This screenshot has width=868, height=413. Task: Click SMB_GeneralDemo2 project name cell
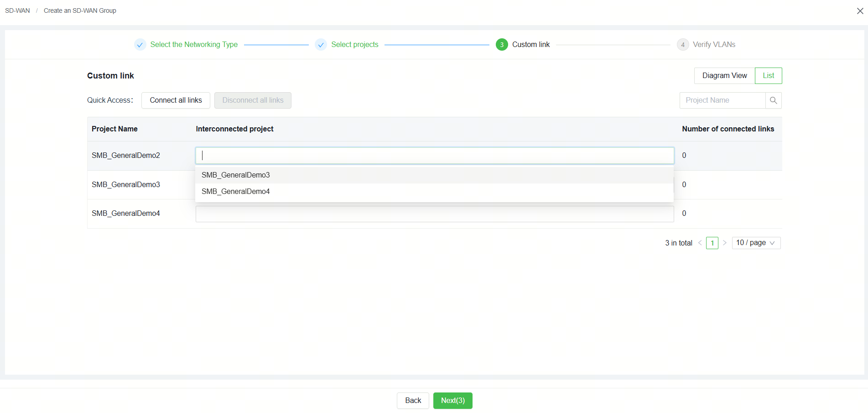126,156
